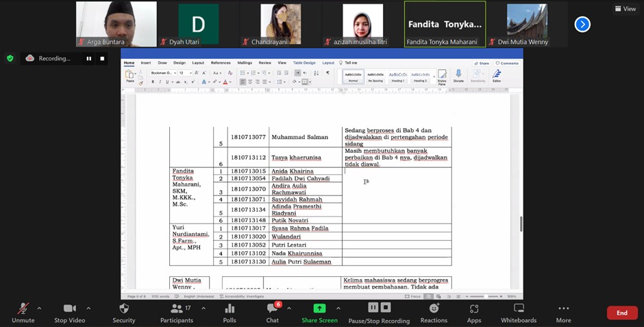Click the red End meeting button
Viewport: 644px width, 327px height.
[621, 313]
